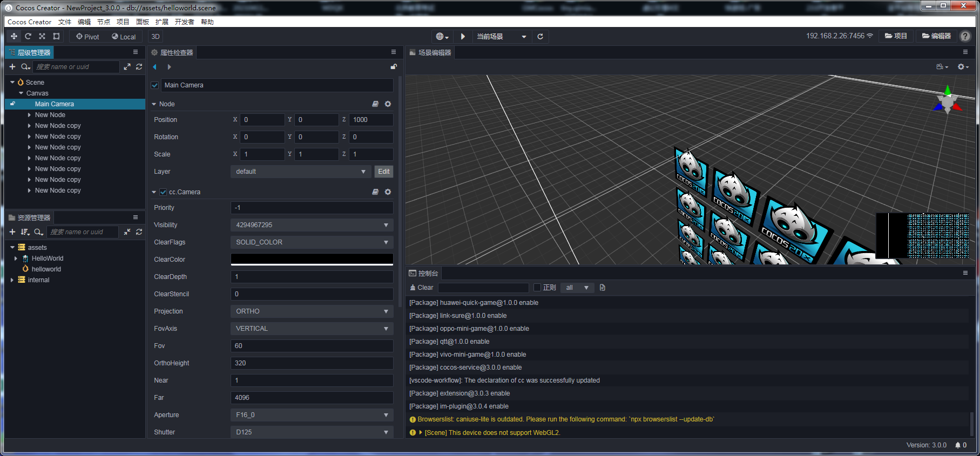This screenshot has height=456, width=980.
Task: Click the Edit button next to Layer
Action: coord(384,172)
